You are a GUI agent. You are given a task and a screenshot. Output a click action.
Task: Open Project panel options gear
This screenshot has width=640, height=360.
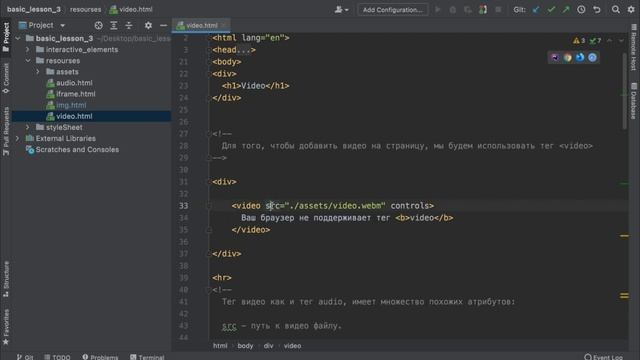coord(148,25)
